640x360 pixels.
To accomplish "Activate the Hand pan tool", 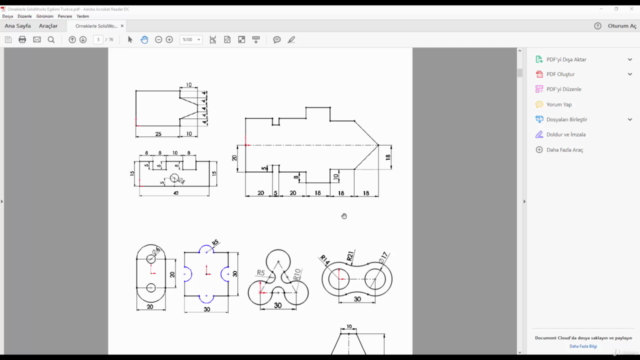I will coord(144,40).
